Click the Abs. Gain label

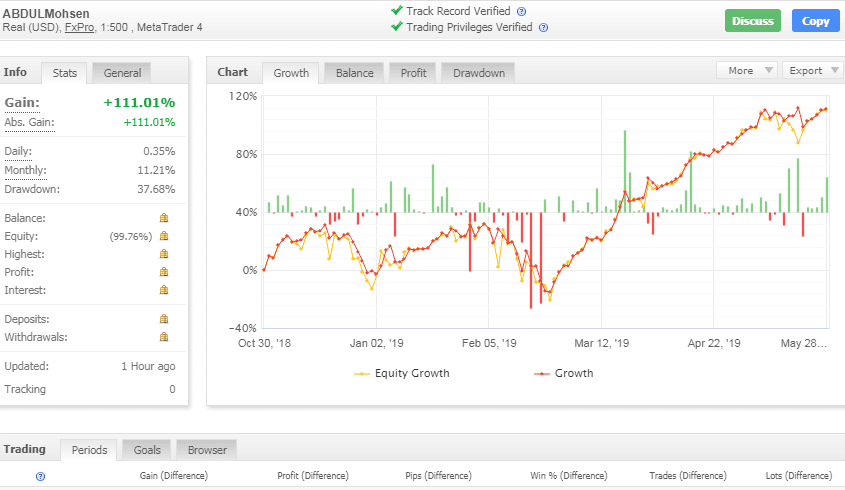click(29, 122)
